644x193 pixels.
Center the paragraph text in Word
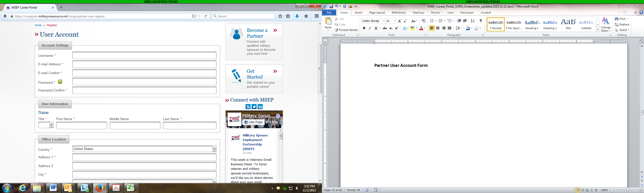click(x=438, y=28)
